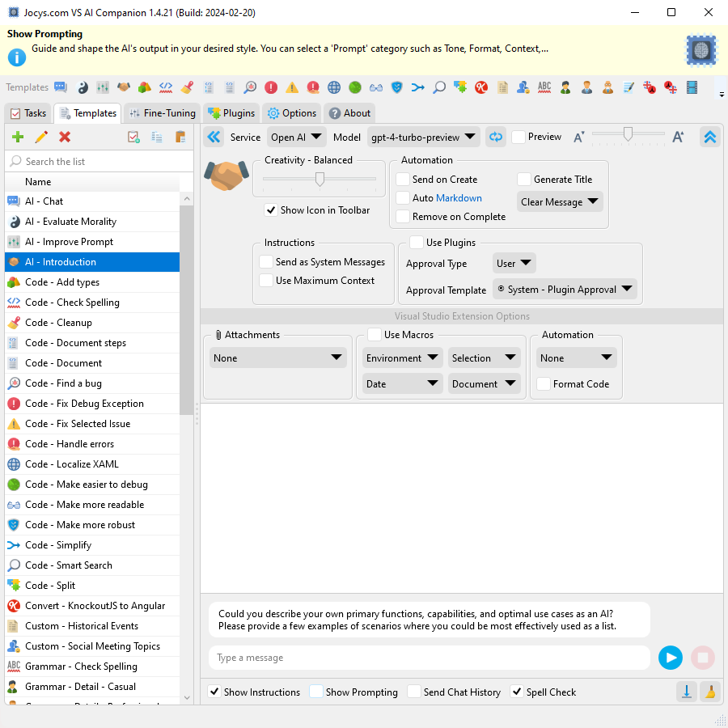Click the globe Localize XAML toolbar icon
The width and height of the screenshot is (728, 728).
pos(334,87)
